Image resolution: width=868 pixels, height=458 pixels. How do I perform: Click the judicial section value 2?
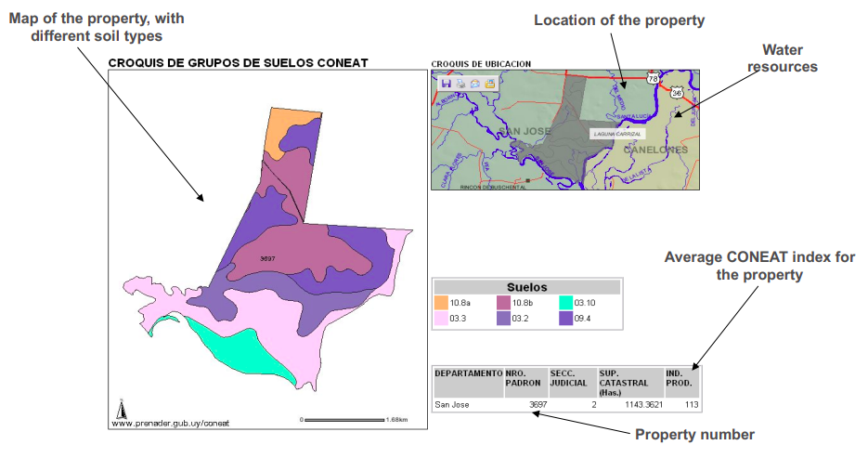[x=594, y=405]
